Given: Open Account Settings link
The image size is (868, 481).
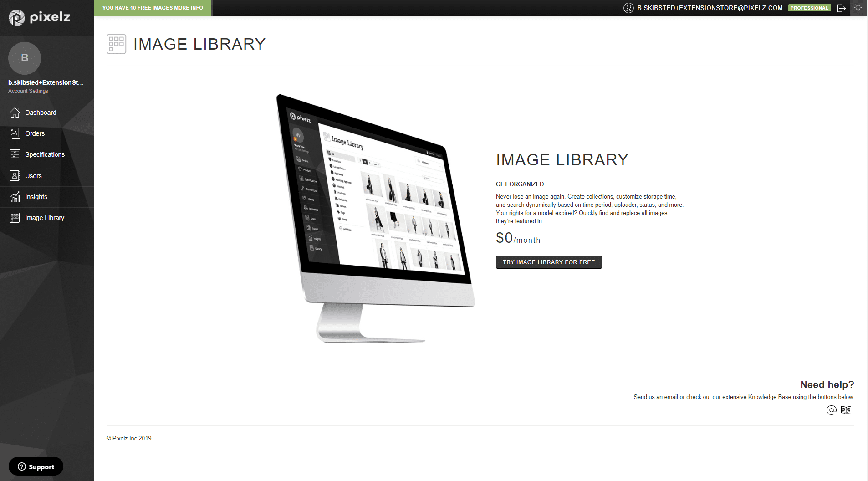Looking at the screenshot, I should point(28,91).
